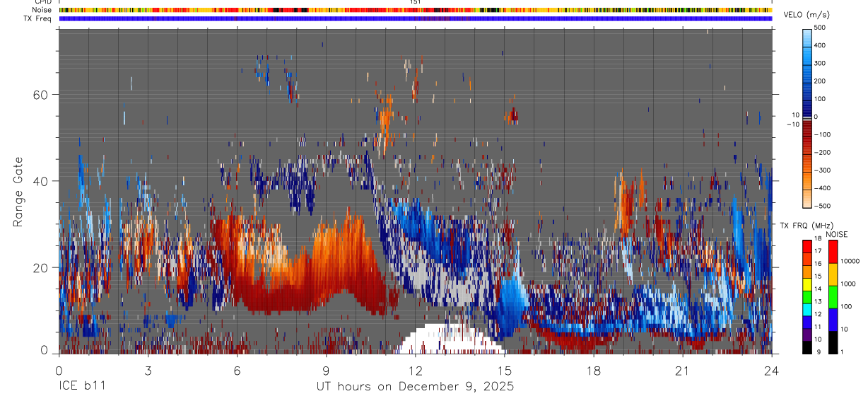Select the -300 velocity colorbar label

click(x=823, y=170)
